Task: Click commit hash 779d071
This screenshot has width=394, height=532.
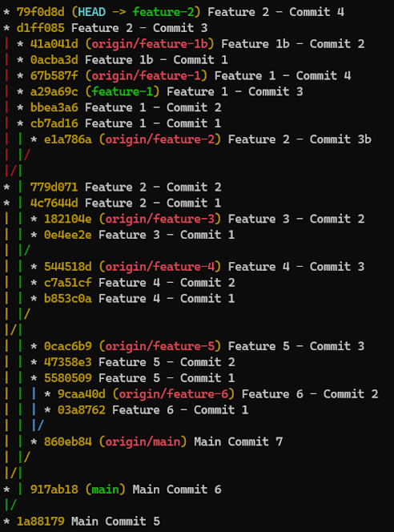Action: pos(54,187)
